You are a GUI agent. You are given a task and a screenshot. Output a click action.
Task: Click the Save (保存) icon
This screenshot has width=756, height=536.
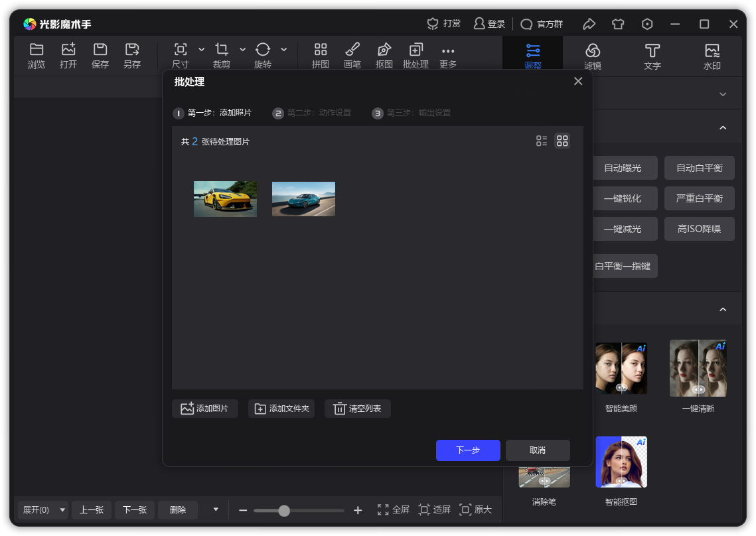(x=100, y=50)
